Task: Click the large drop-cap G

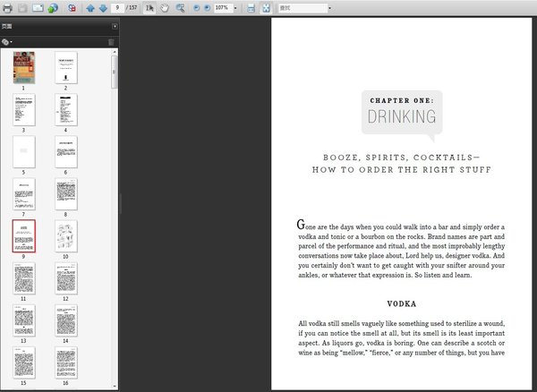Action: (301, 225)
